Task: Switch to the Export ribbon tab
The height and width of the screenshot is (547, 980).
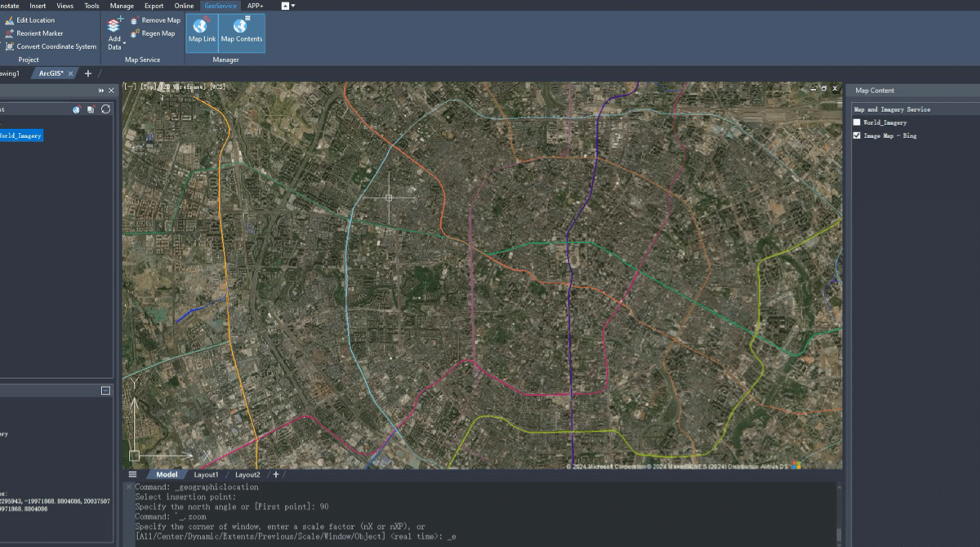Action: [x=154, y=6]
